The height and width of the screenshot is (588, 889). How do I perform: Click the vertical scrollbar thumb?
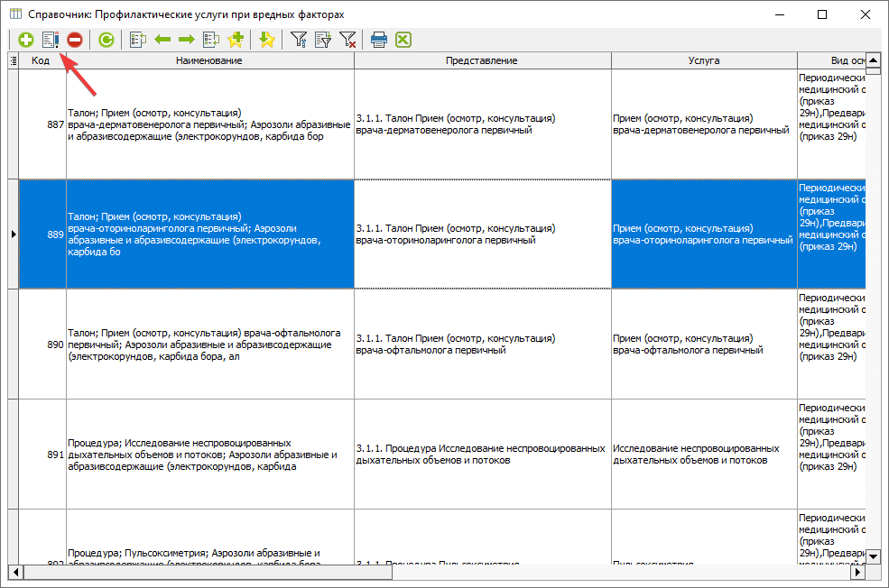pos(873,71)
